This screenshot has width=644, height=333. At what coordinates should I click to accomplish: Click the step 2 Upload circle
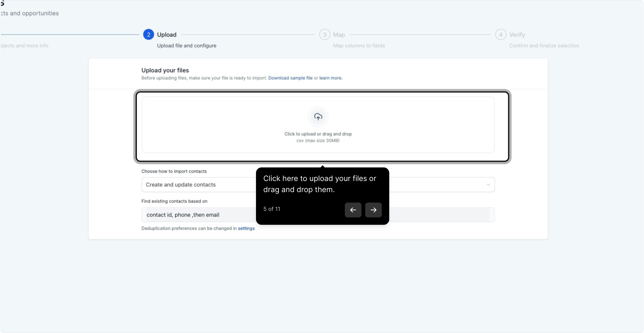coord(148,35)
